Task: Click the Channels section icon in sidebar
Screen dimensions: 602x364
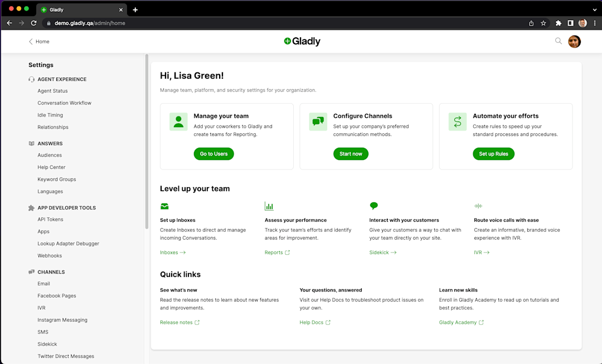Action: click(31, 272)
